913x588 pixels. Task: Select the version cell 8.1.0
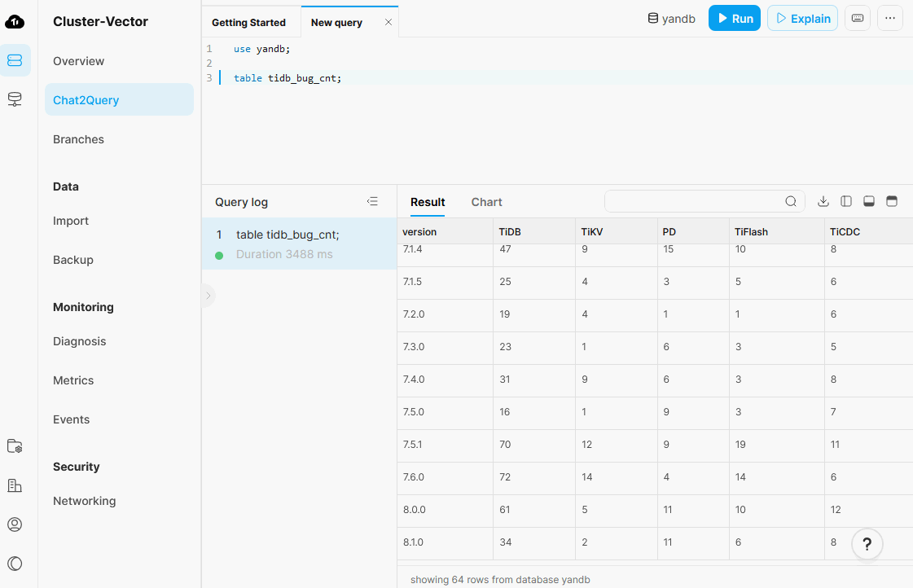coord(446,542)
